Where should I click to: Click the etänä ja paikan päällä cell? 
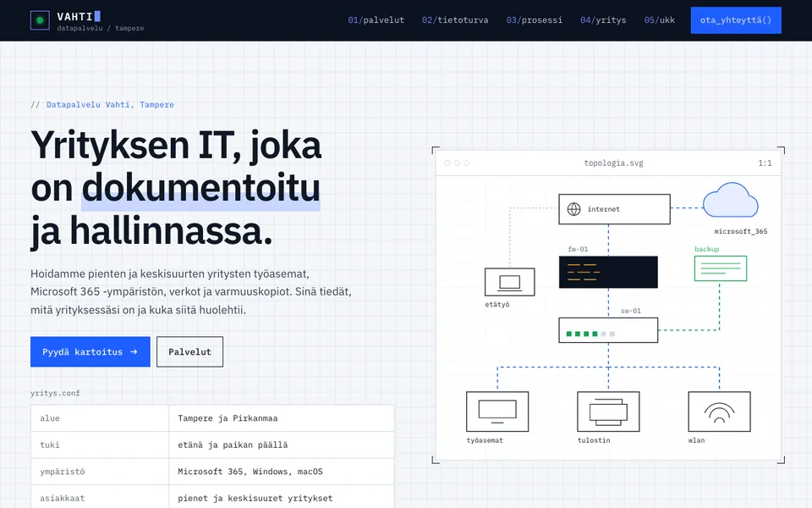(x=281, y=444)
